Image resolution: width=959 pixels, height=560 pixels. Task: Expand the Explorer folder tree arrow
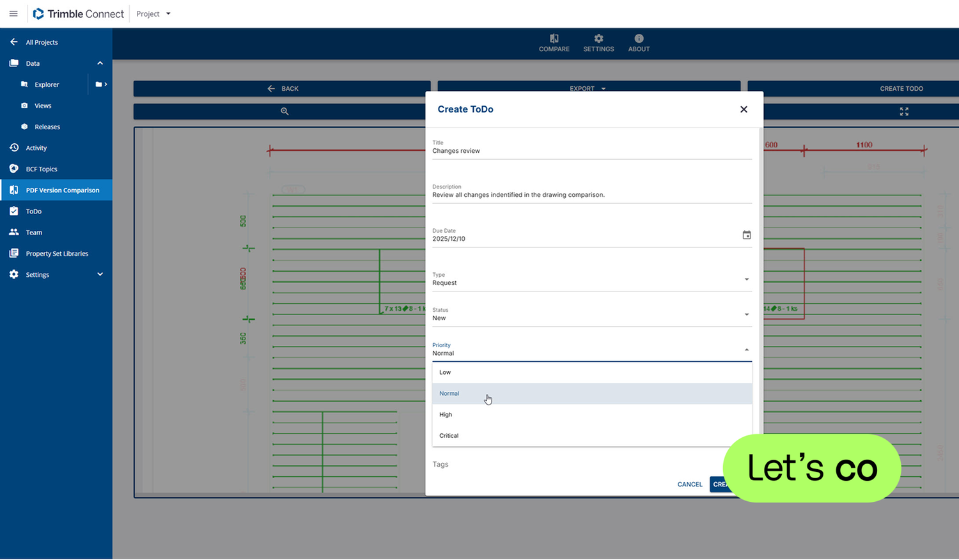(x=101, y=84)
